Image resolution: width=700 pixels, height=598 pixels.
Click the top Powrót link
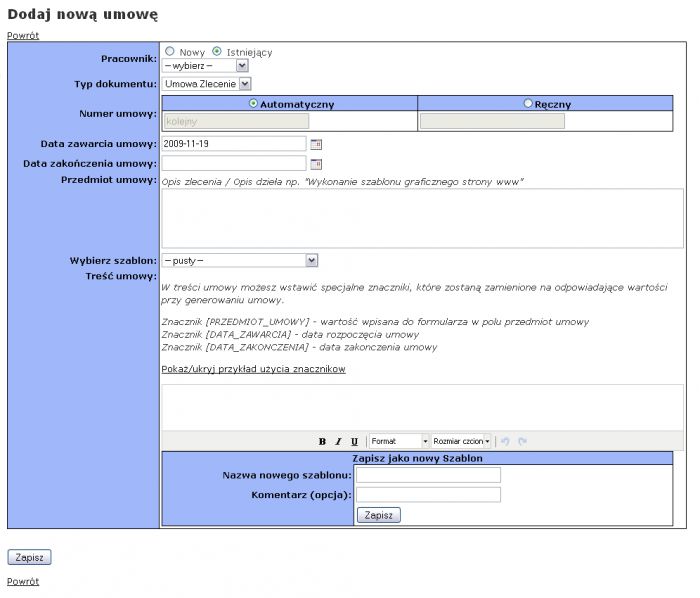click(x=23, y=35)
